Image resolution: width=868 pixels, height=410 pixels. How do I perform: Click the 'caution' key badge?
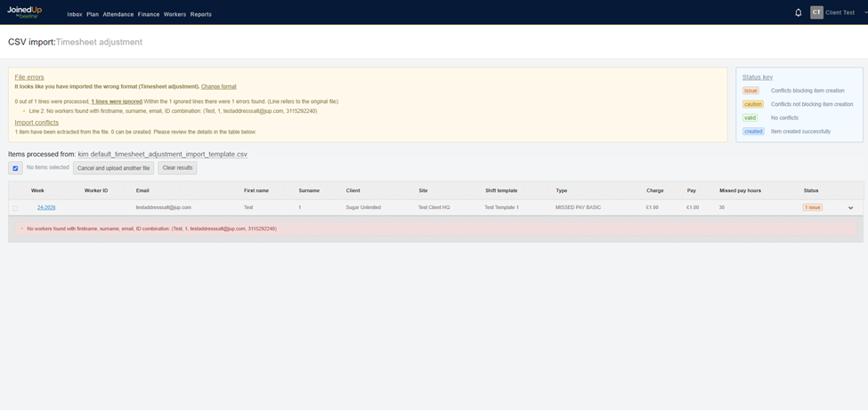coord(753,104)
